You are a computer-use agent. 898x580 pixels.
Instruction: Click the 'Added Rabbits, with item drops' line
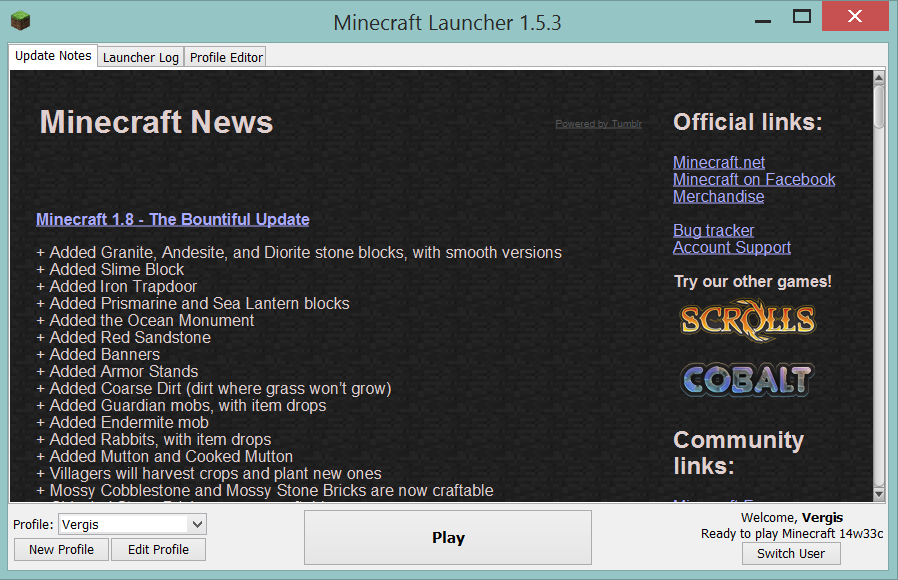click(153, 440)
